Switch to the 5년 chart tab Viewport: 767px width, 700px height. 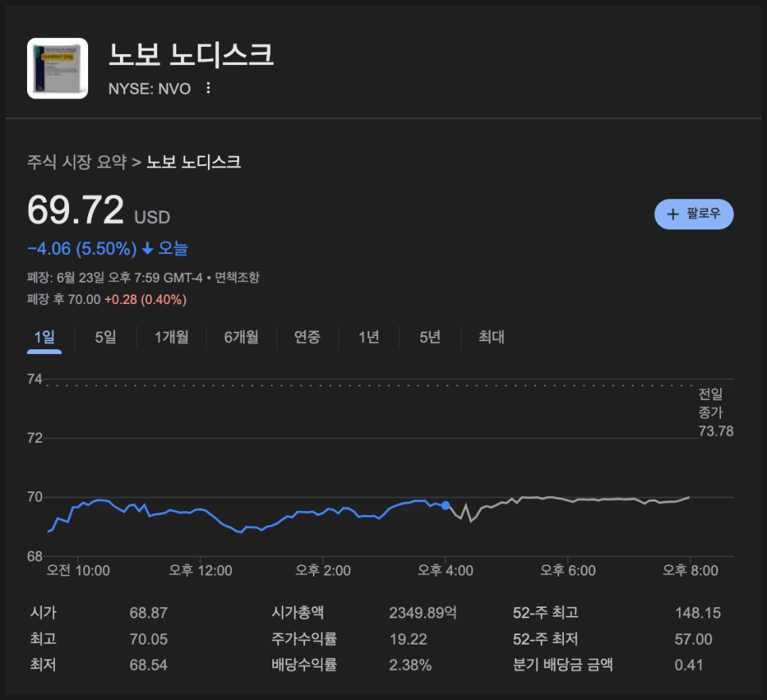[x=430, y=337]
